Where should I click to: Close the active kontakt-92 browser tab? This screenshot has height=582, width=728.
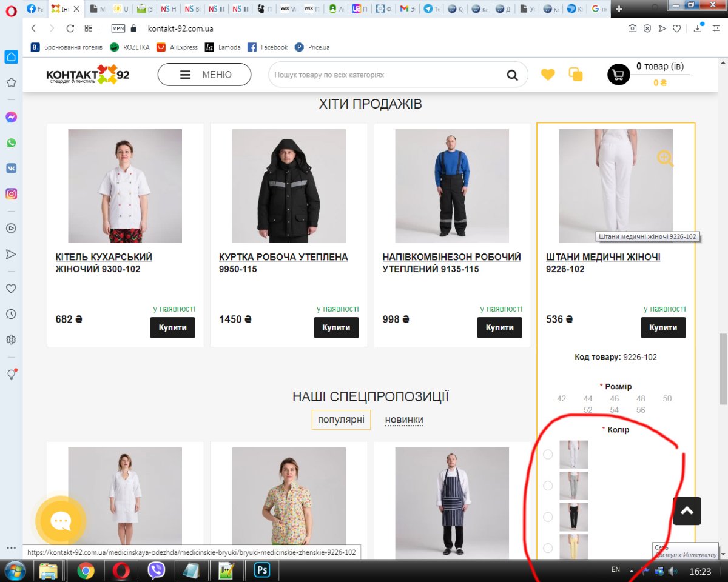76,9
